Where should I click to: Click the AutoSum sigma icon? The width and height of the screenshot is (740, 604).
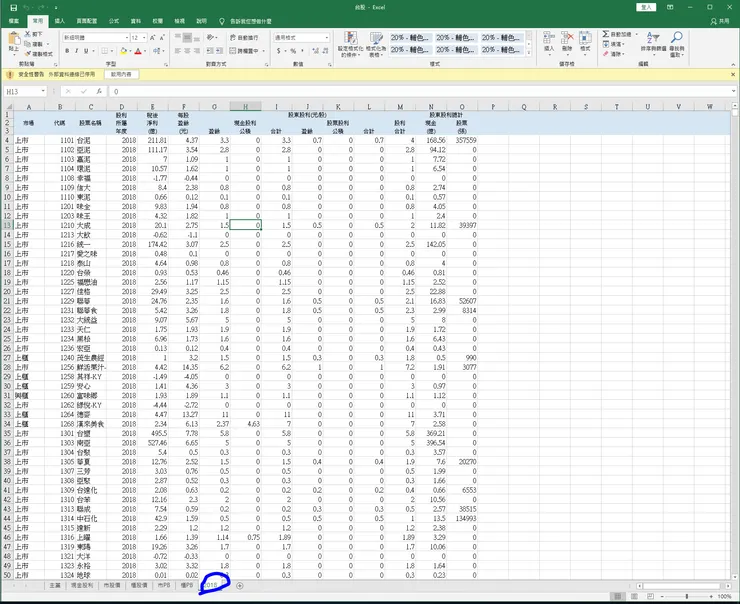point(606,35)
